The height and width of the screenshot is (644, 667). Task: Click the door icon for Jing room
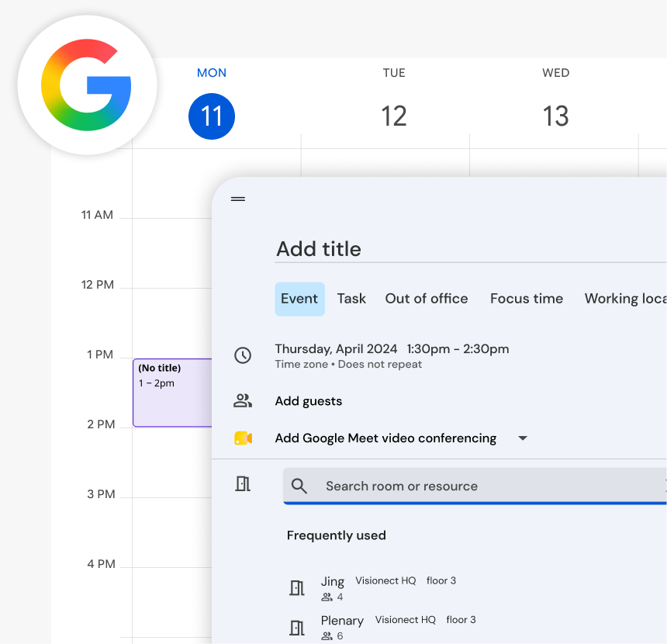coord(297,588)
